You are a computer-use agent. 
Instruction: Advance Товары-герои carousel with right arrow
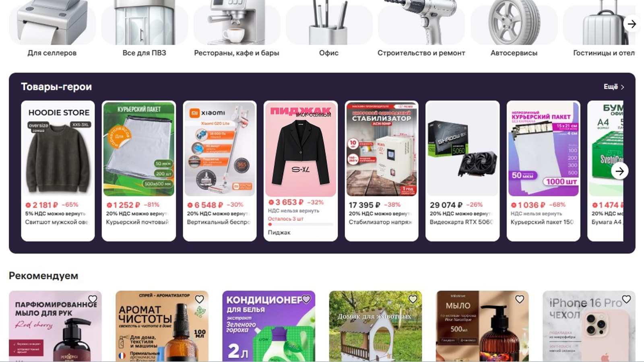tap(620, 171)
